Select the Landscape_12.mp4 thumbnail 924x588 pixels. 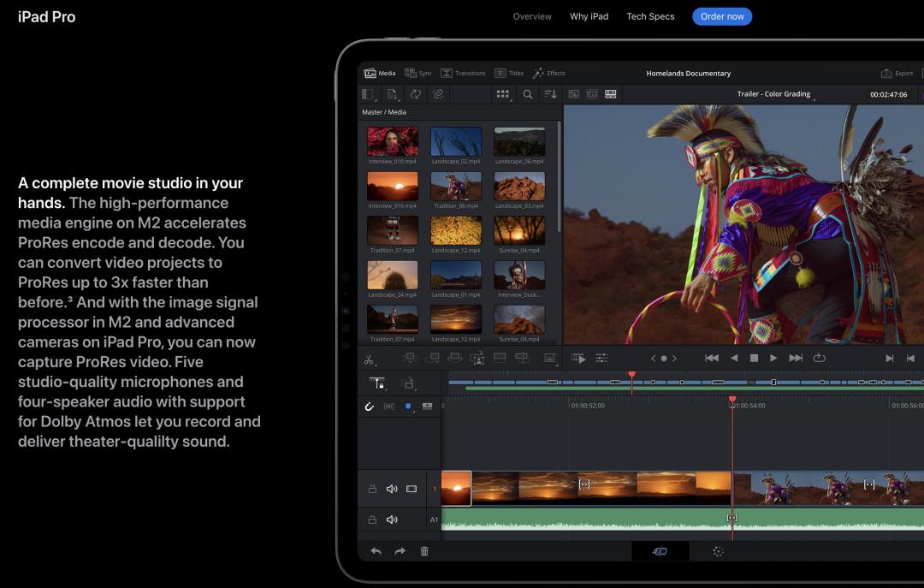coord(456,230)
